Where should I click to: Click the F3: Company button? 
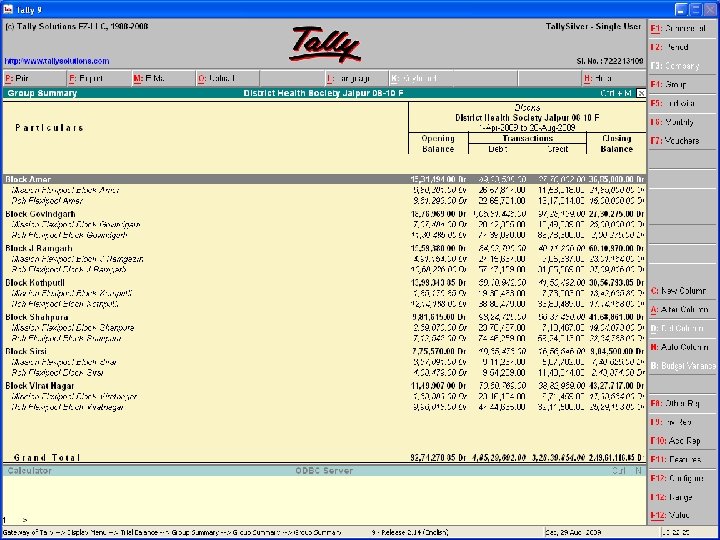683,66
